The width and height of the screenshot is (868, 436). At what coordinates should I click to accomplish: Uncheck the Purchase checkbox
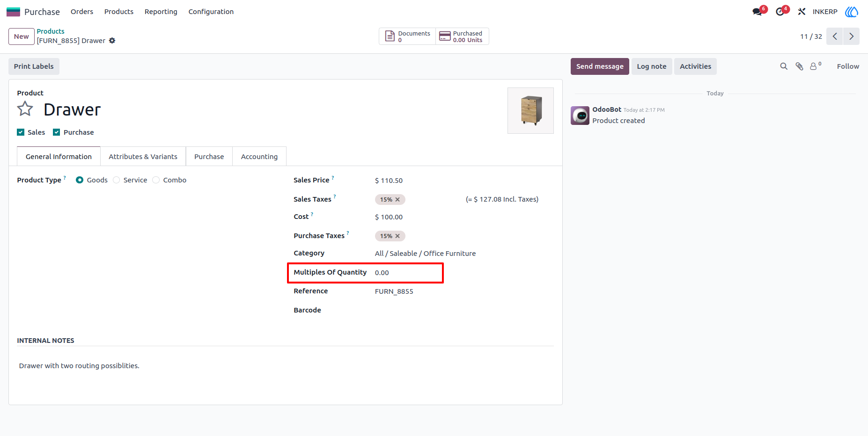57,132
